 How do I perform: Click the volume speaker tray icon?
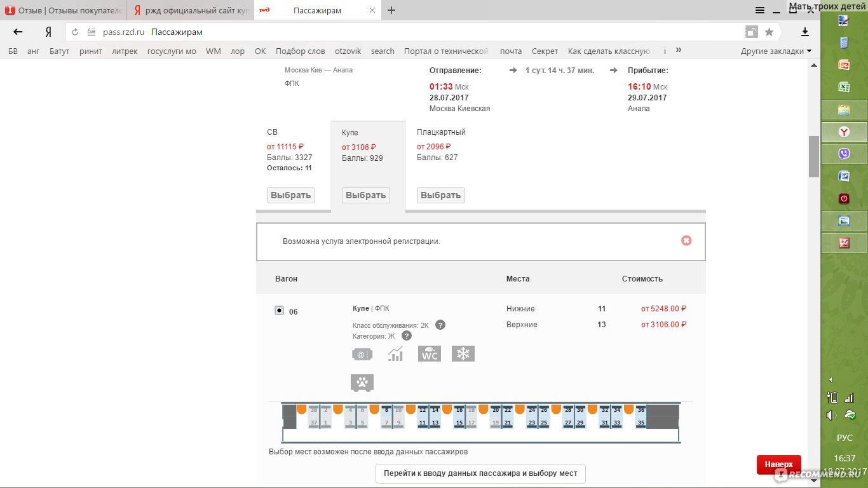point(832,415)
